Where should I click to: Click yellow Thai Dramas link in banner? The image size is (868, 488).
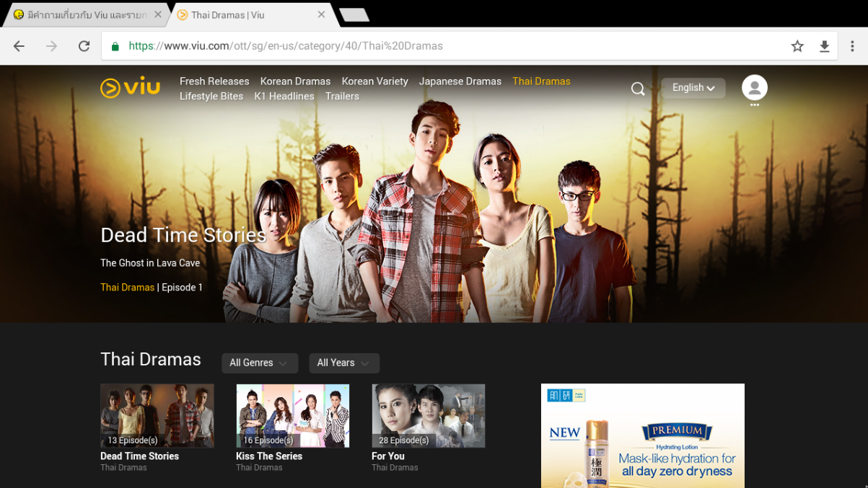coord(127,288)
